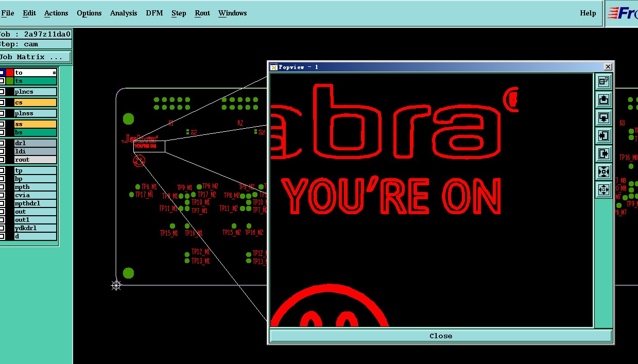638x364 pixels.
Task: Select the 'plnss' layer name
Action: click(x=36, y=113)
